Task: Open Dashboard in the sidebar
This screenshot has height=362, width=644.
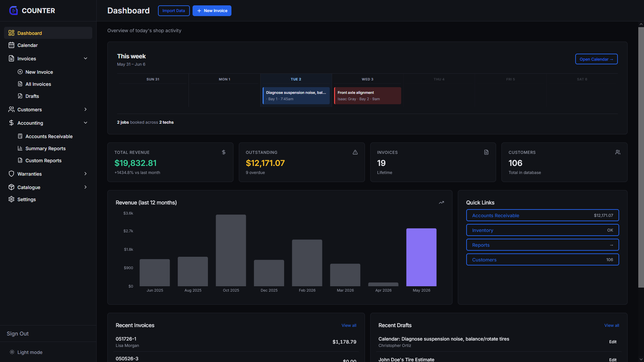Action: click(x=48, y=33)
